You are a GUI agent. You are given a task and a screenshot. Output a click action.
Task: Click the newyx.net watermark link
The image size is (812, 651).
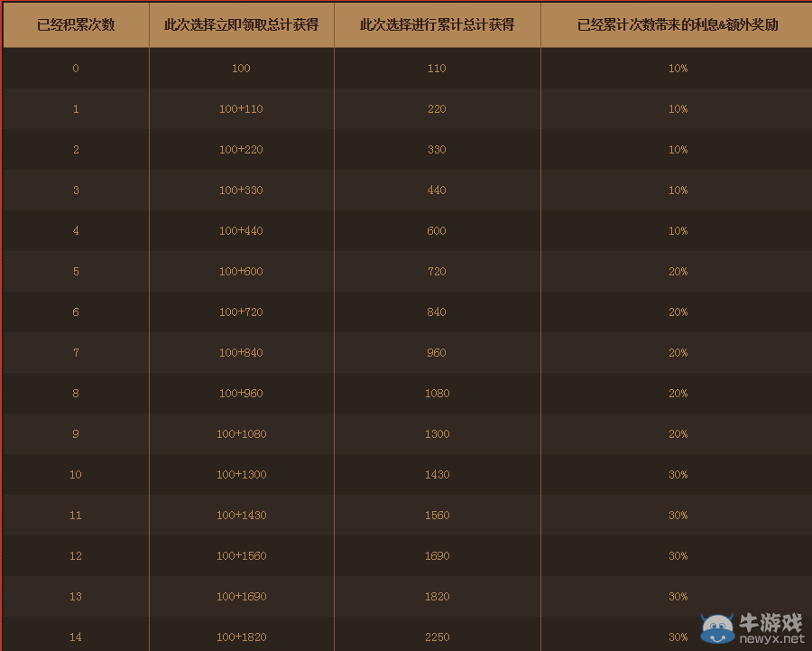tap(771, 638)
